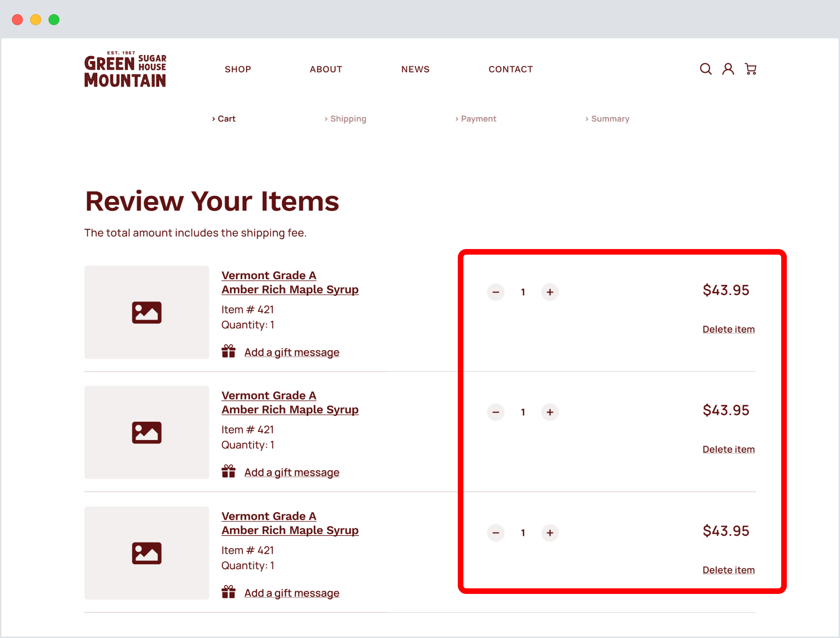The image size is (840, 638).
Task: Decrease quantity of the first item
Action: (495, 292)
